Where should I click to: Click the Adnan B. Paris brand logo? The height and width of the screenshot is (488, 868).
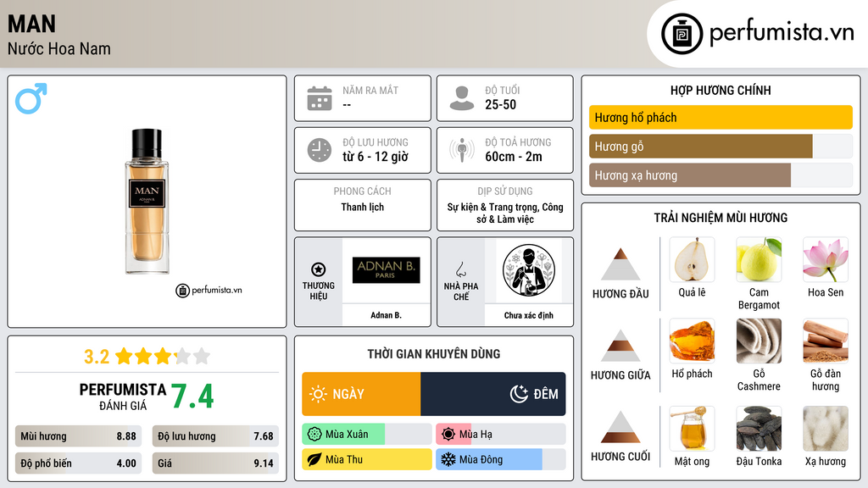(386, 270)
